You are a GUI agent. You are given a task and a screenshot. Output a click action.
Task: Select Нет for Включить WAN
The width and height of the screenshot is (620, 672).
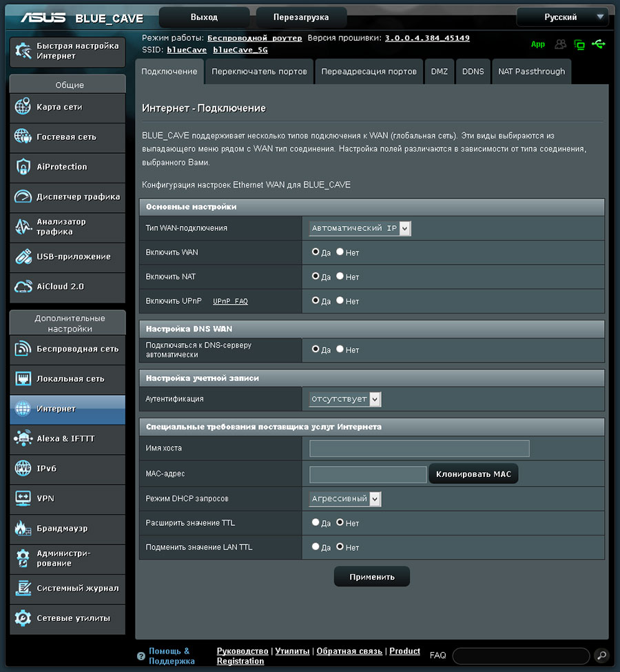click(x=340, y=252)
